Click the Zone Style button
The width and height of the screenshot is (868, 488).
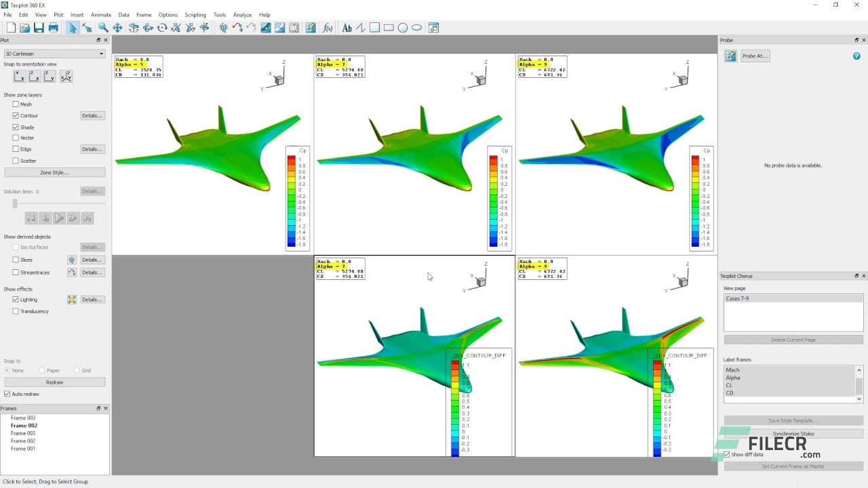coord(54,171)
